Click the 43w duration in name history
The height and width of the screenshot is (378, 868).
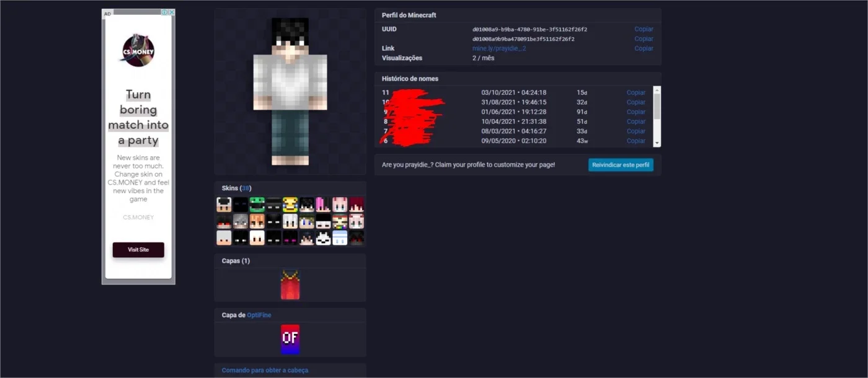click(582, 141)
